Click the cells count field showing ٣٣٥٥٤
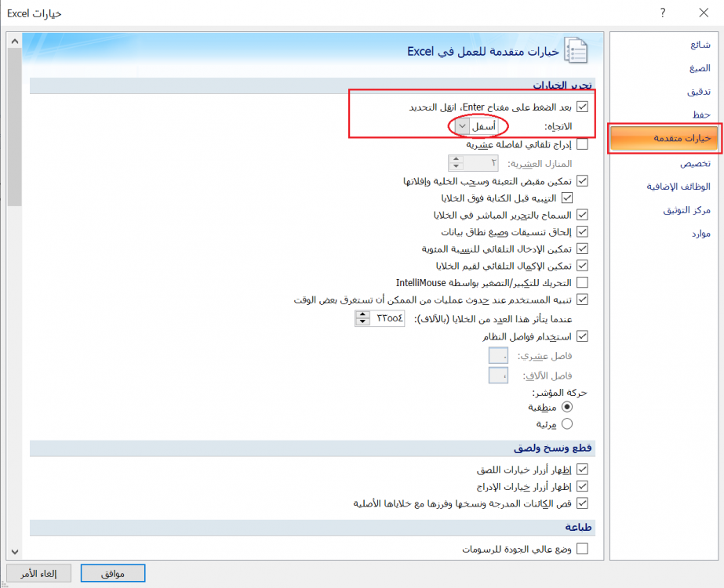The height and width of the screenshot is (588, 724). pyautogui.click(x=387, y=318)
